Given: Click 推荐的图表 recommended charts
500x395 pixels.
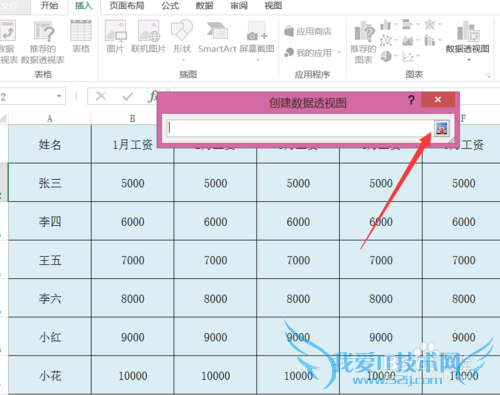Looking at the screenshot, I should [363, 42].
